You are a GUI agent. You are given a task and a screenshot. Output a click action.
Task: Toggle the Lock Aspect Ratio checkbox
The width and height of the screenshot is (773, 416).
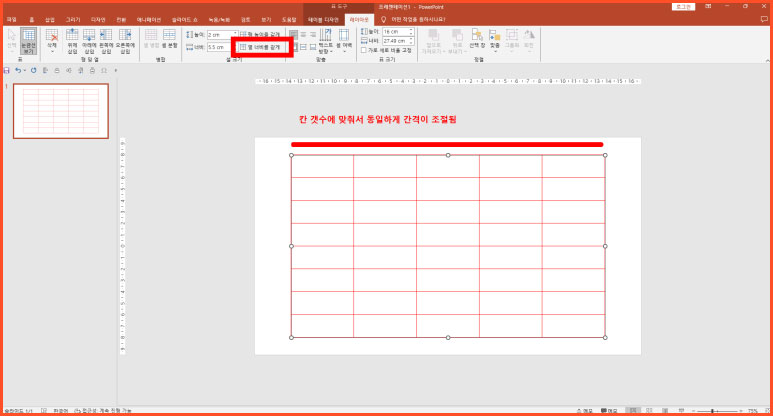click(364, 50)
